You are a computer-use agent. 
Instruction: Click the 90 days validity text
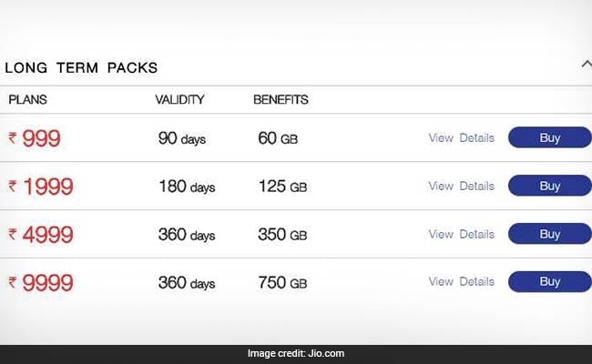[x=182, y=139]
